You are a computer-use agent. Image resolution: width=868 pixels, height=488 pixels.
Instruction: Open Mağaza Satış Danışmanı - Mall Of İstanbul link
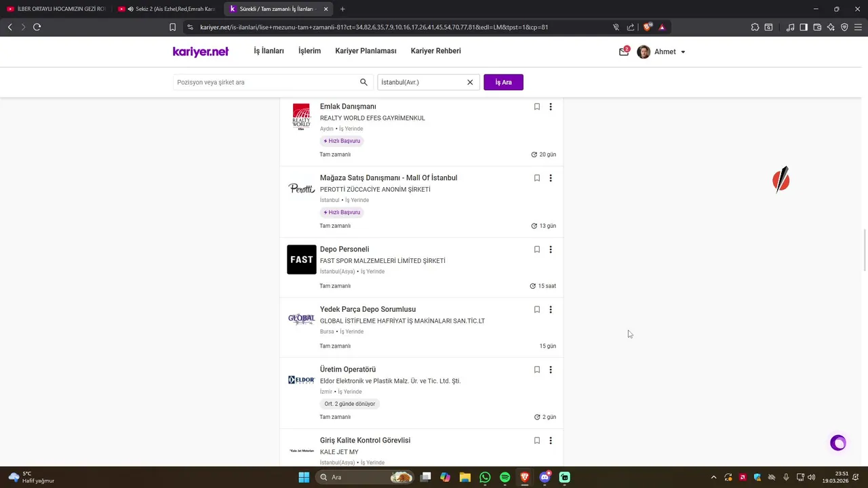[x=389, y=178]
